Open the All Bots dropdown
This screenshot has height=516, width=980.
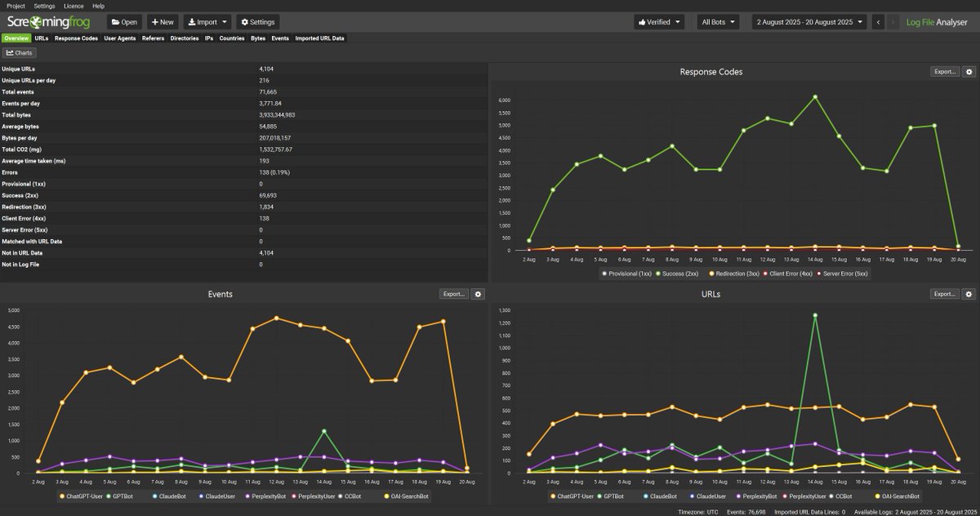(x=719, y=22)
